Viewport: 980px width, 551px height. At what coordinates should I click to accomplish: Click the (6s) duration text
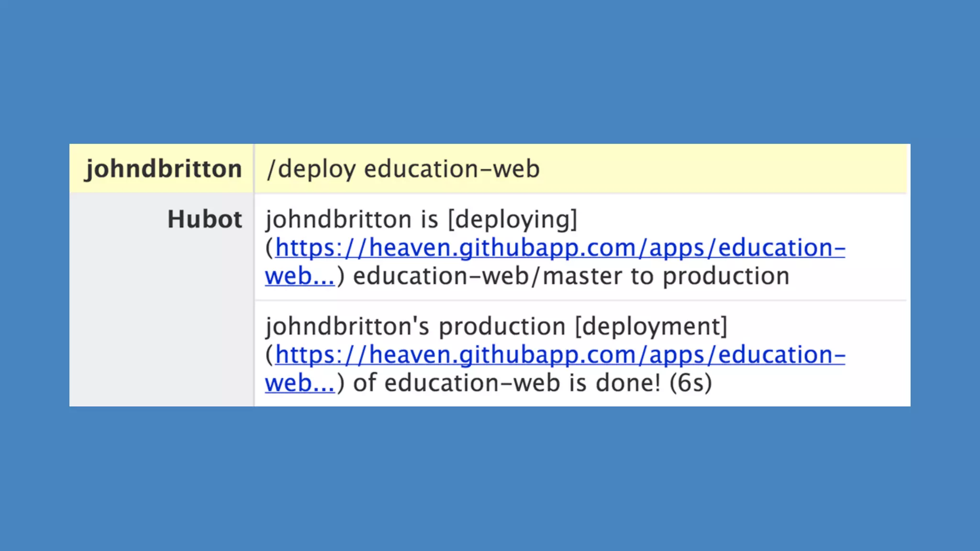click(x=690, y=384)
